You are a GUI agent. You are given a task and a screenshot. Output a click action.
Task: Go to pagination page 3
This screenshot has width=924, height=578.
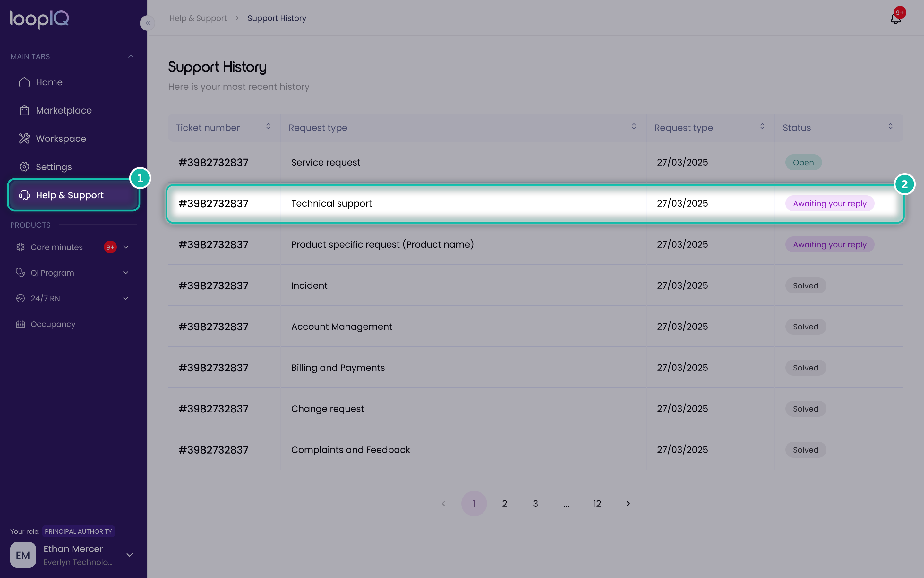pyautogui.click(x=535, y=504)
